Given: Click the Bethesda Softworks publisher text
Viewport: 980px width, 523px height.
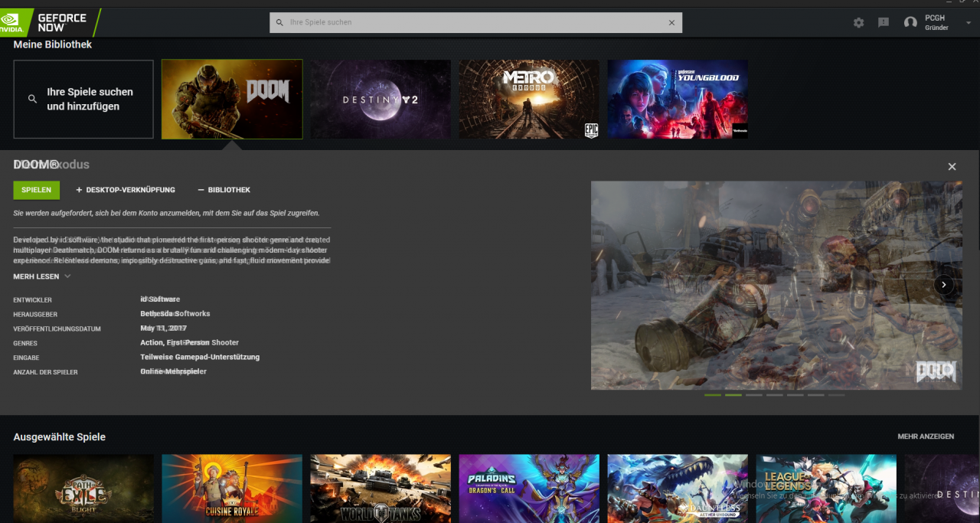Looking at the screenshot, I should coord(175,314).
